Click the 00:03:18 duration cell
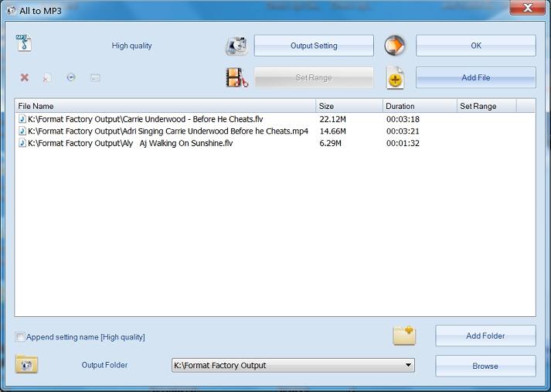This screenshot has width=551, height=392. [403, 119]
